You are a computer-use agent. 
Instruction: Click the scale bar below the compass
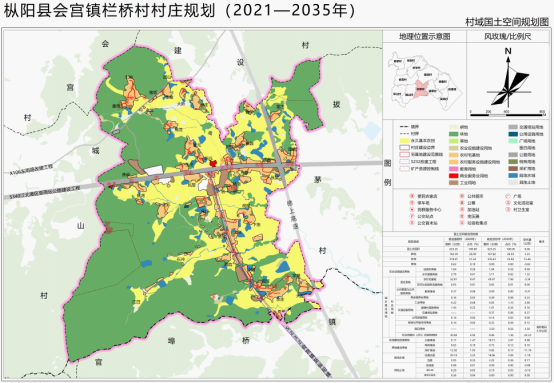507,114
